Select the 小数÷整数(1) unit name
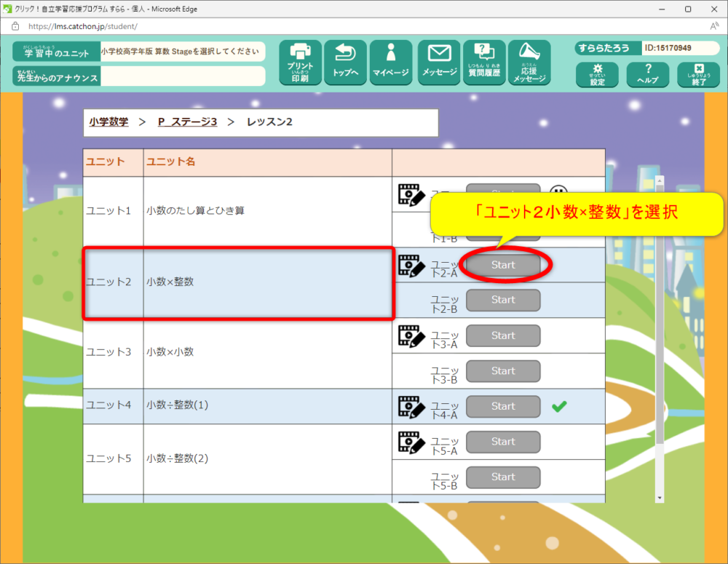 coord(178,405)
